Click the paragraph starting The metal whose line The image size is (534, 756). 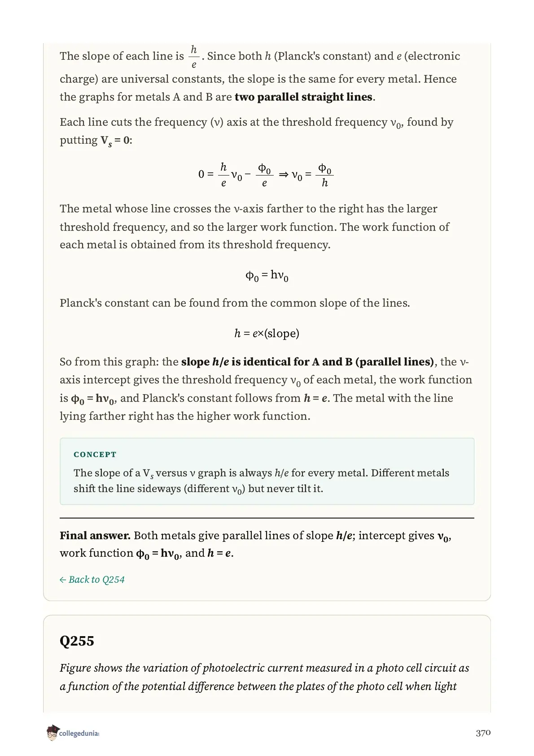click(x=255, y=227)
